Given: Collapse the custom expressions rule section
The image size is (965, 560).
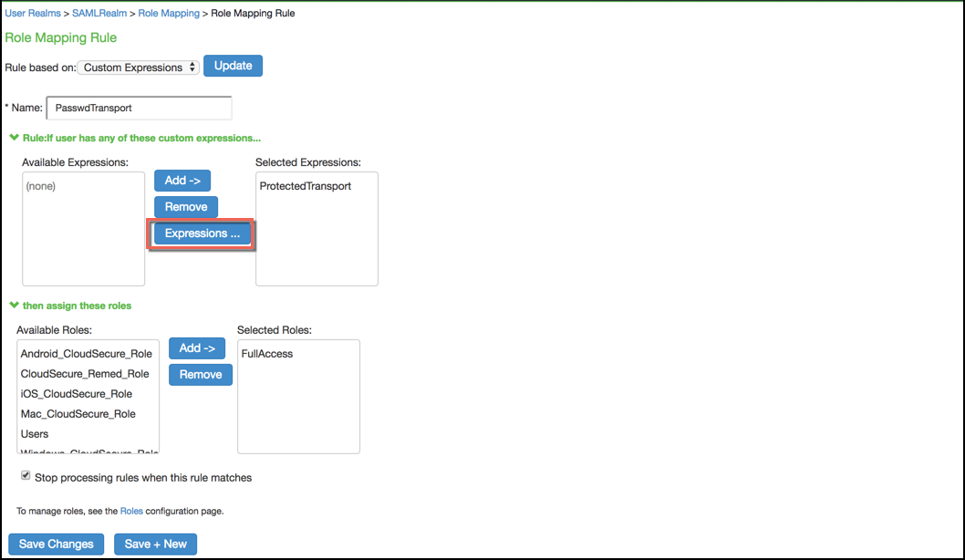Looking at the screenshot, I should click(x=15, y=137).
